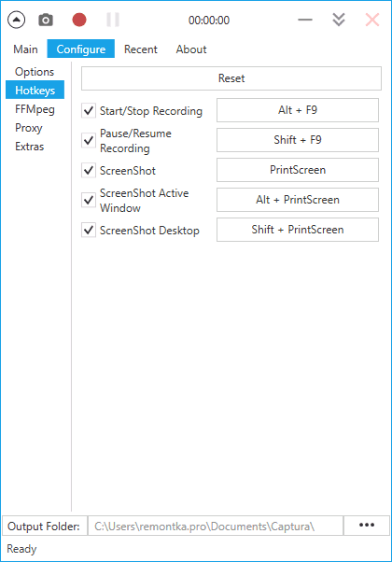Minimize the Captura window
The width and height of the screenshot is (392, 562).
coord(305,21)
